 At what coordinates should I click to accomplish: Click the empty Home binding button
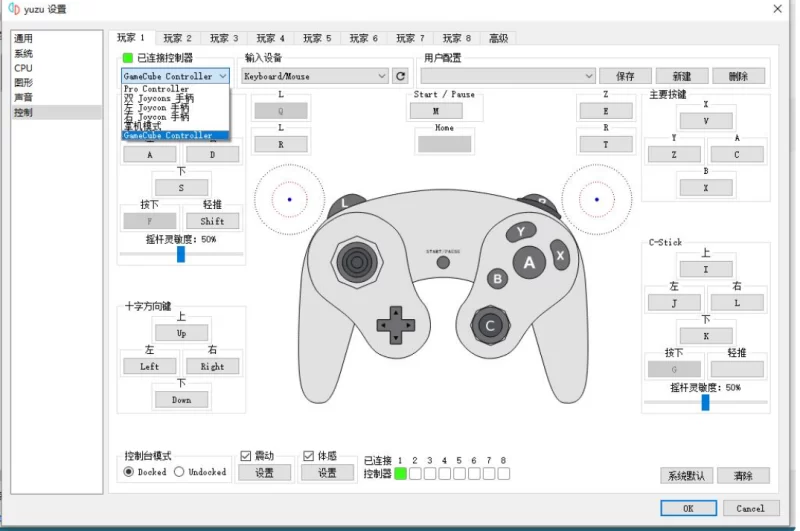click(x=444, y=144)
